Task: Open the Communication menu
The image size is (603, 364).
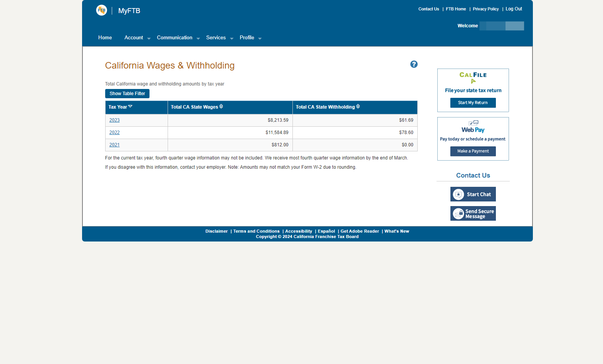Action: [175, 38]
